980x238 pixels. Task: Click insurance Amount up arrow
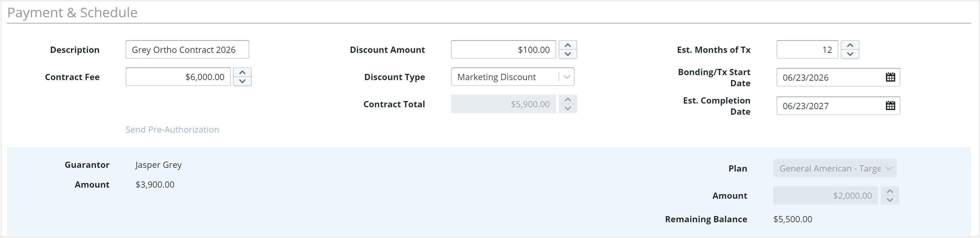click(x=890, y=191)
